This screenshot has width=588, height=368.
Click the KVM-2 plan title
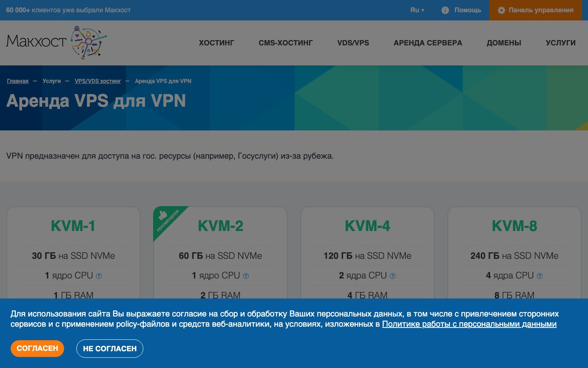220,226
